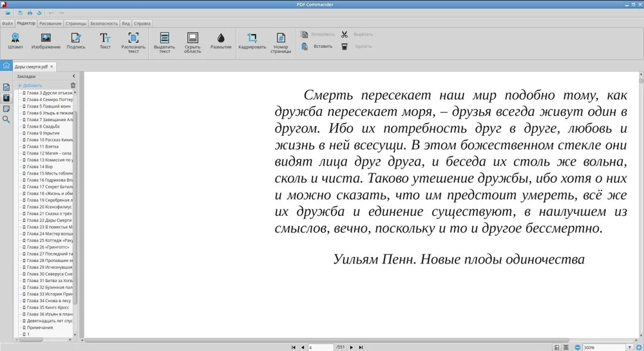Click the Удалить delete button
Image resolution: width=644 pixels, height=351 pixels.
(x=357, y=46)
